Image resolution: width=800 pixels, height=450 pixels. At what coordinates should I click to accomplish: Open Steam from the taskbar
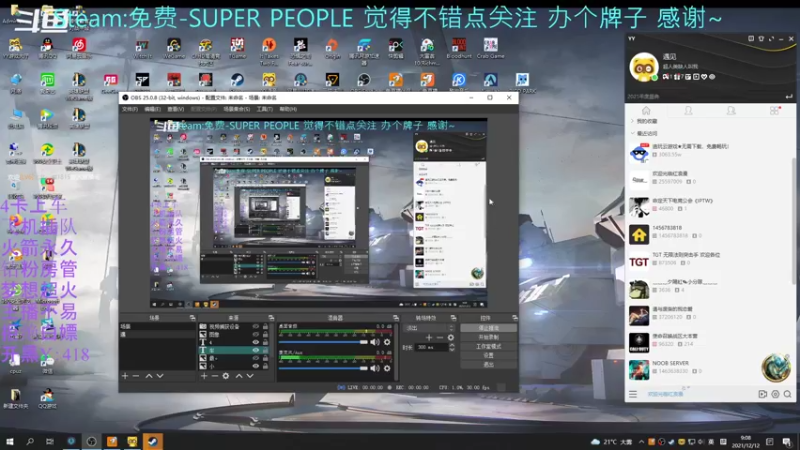[x=153, y=442]
